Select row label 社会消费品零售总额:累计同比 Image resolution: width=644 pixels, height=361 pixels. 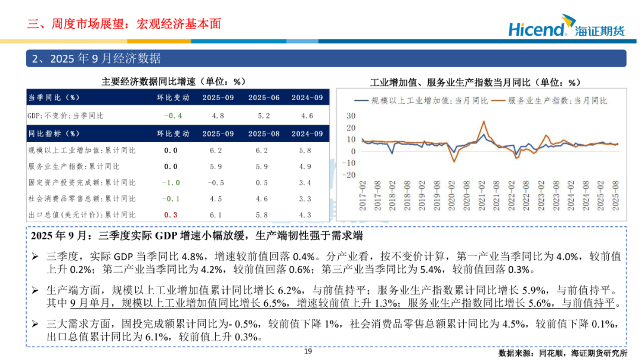coord(82,198)
